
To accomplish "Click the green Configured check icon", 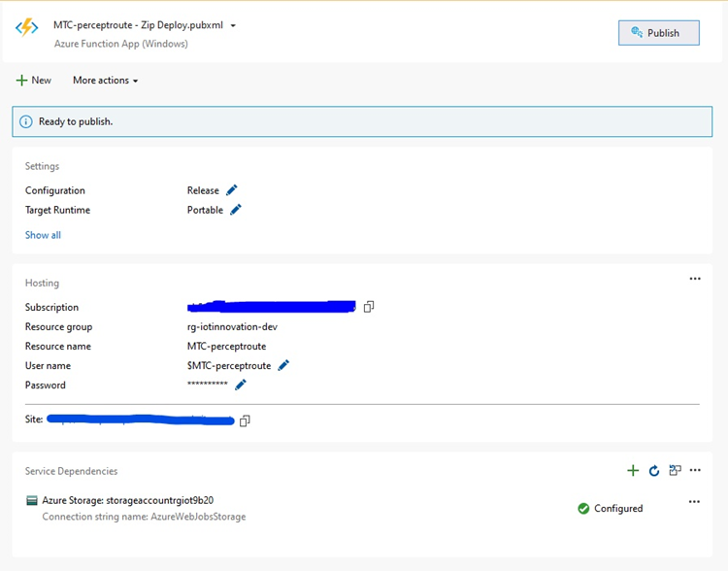I will [583, 508].
